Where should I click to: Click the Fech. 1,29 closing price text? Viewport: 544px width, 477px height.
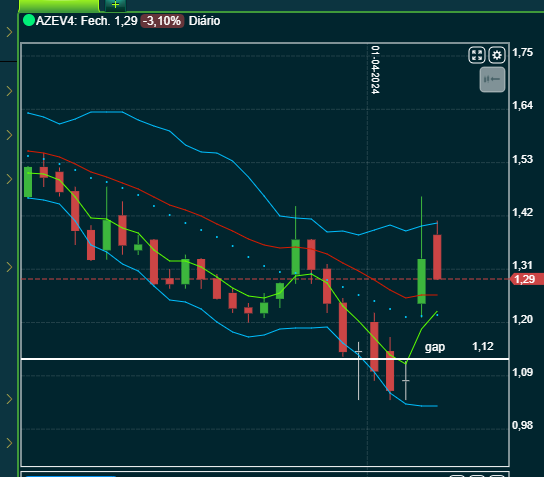coord(109,21)
